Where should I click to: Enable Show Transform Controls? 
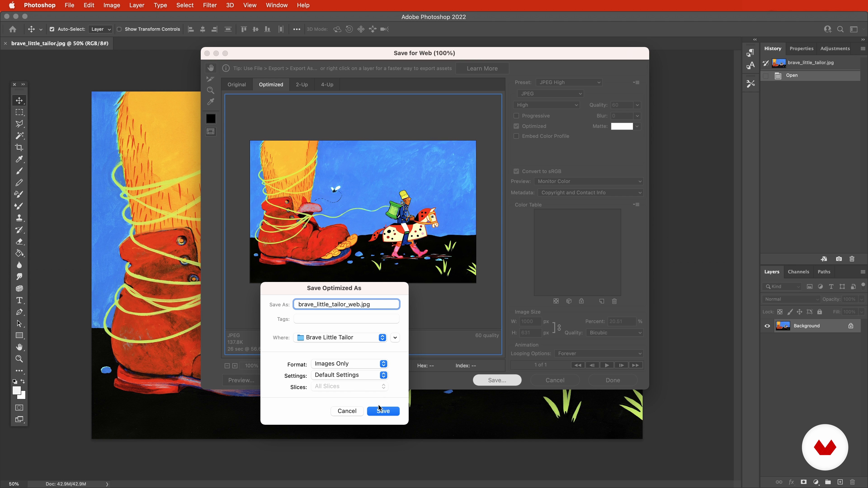[x=119, y=29]
